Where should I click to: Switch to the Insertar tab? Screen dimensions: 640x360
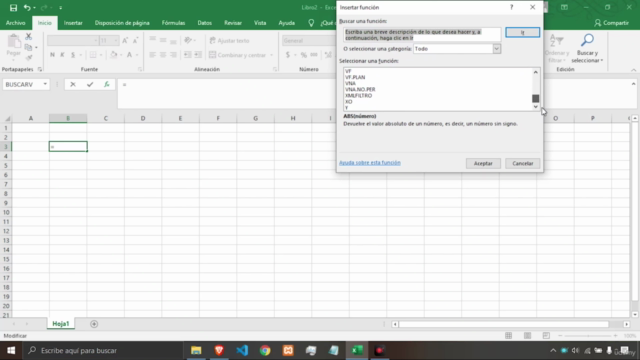pos(73,23)
